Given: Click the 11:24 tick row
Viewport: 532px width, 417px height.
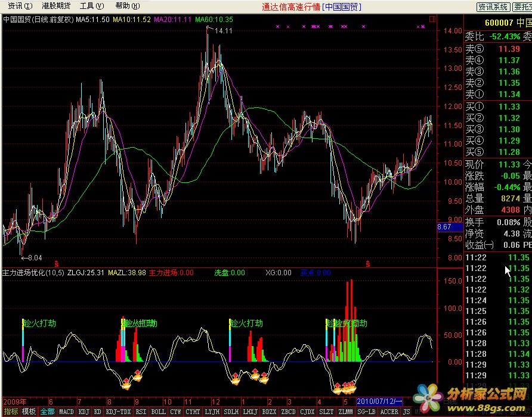Looking at the screenshot, I should (498, 300).
